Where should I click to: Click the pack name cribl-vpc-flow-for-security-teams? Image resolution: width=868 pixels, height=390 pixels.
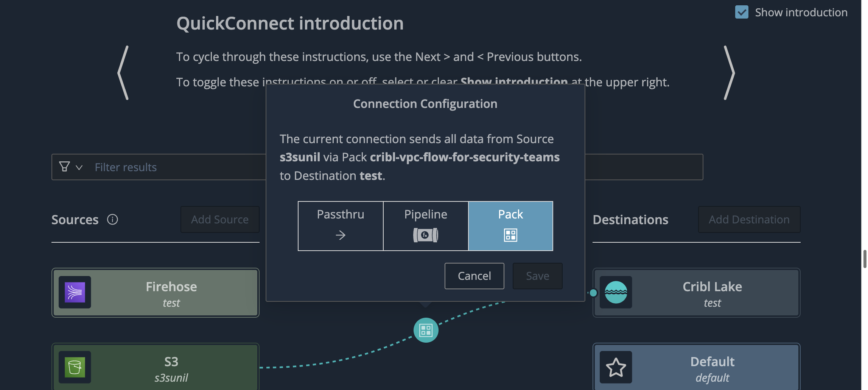click(x=465, y=157)
